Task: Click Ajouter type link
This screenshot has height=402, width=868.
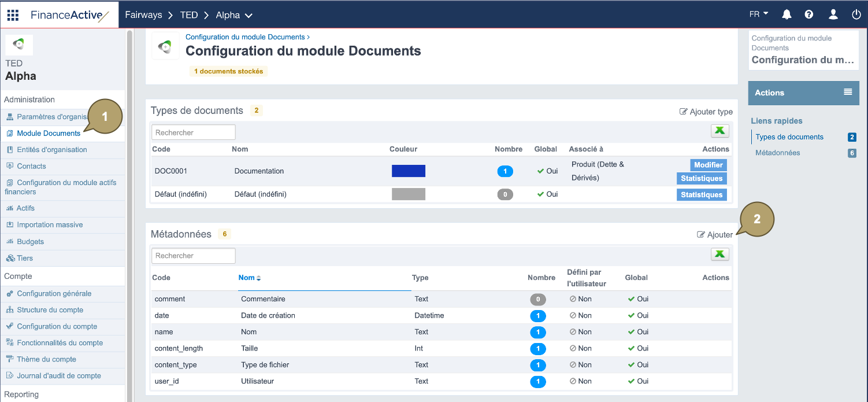Action: (706, 112)
